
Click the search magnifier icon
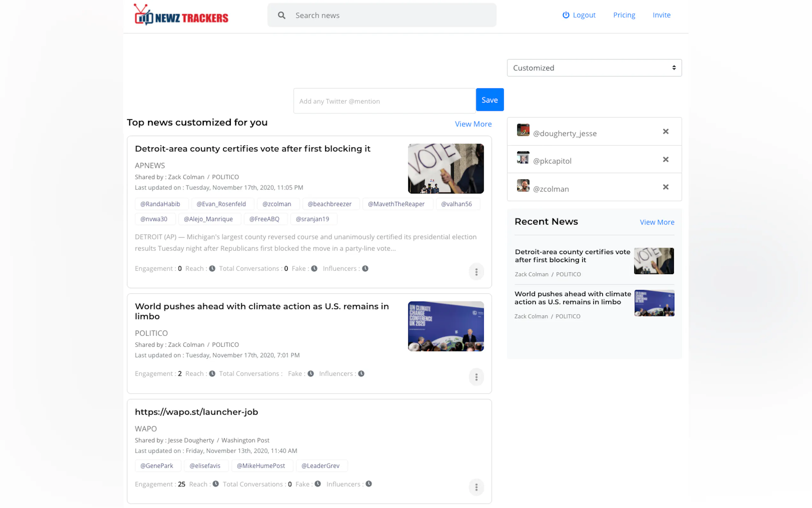281,15
